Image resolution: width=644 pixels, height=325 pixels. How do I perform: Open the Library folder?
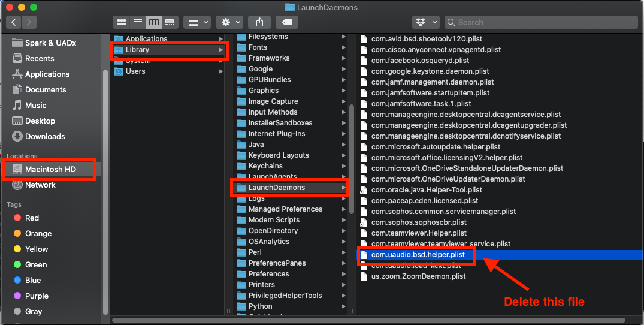pos(137,50)
